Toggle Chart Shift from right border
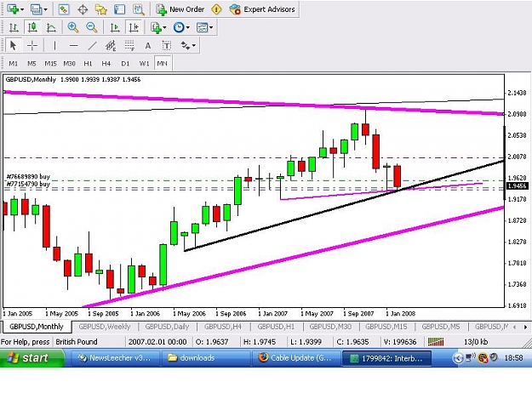This screenshot has height=399, width=532. click(134, 27)
